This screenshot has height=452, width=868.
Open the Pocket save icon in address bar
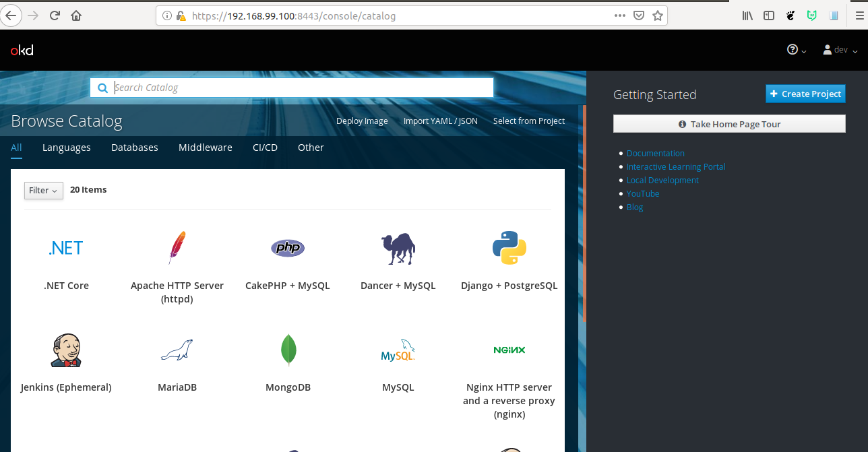click(639, 15)
